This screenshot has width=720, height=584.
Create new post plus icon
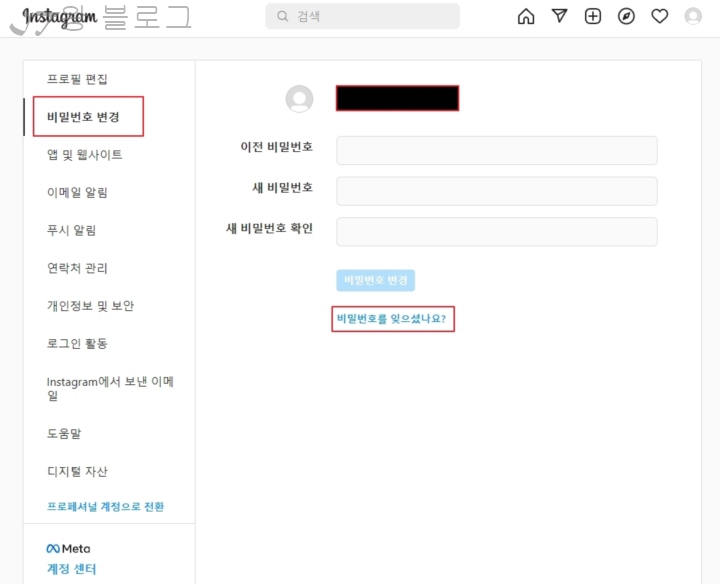593,17
